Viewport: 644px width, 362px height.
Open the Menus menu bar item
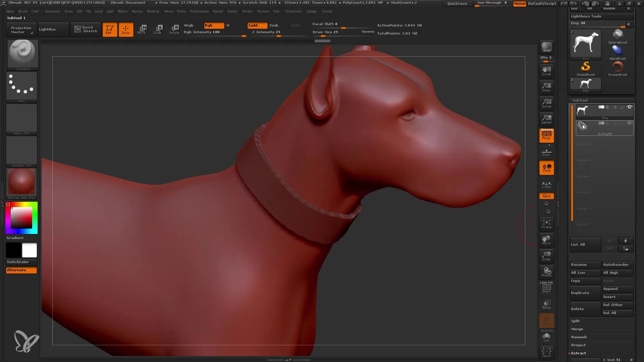518,4
